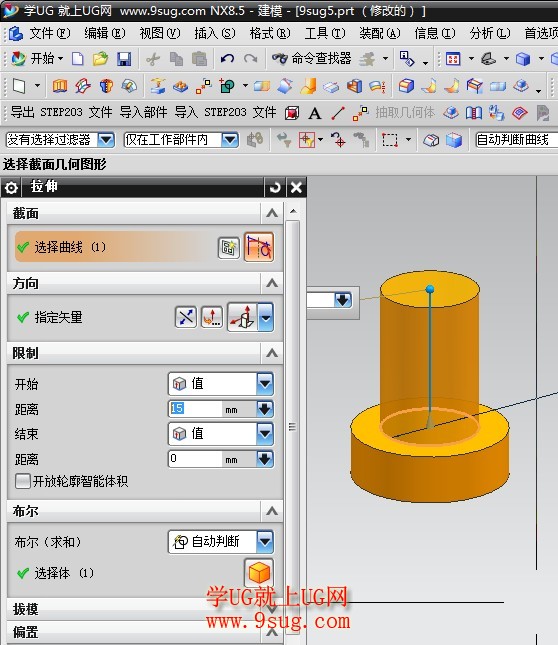Toggle Open Profile Smart Volume checkbox
This screenshot has height=645, width=558.
click(22, 481)
